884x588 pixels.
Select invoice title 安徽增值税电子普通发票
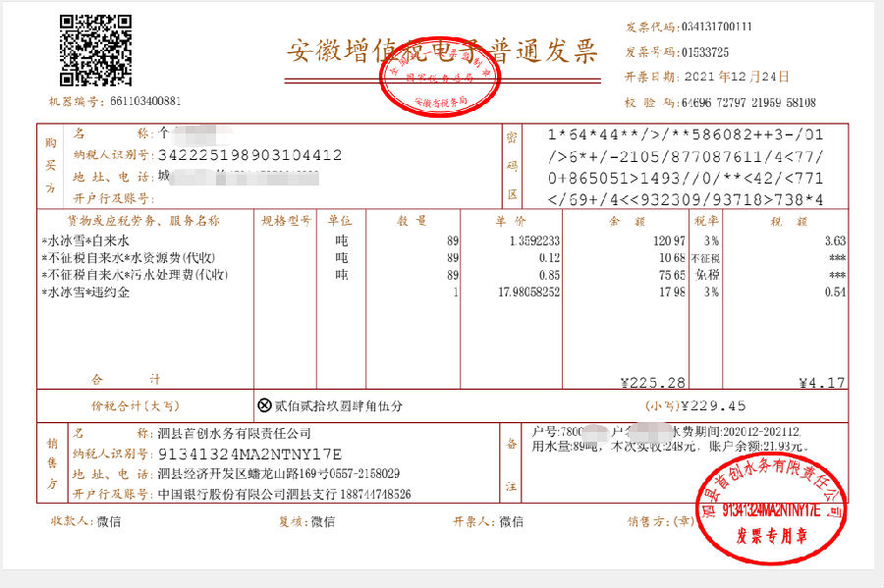coord(442,51)
